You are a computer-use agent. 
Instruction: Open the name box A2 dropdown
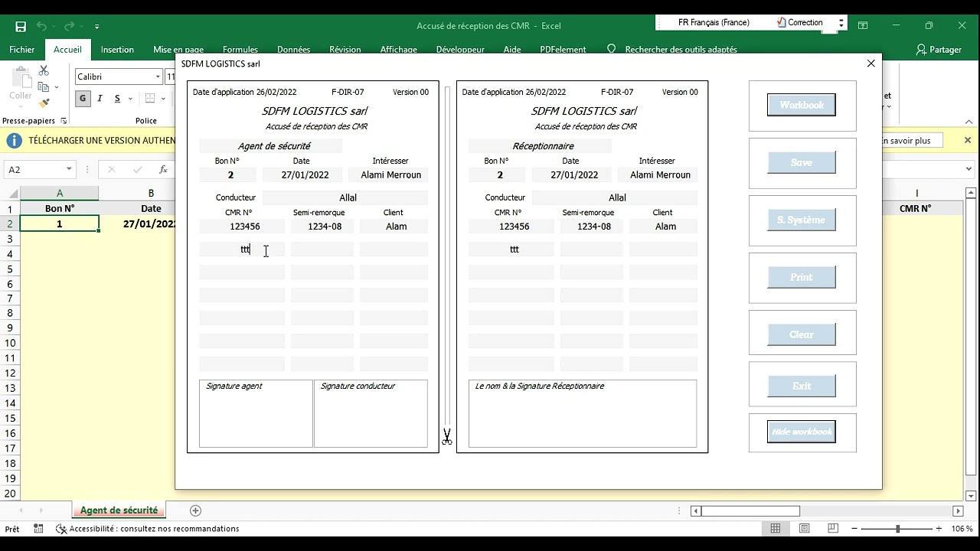(x=69, y=169)
